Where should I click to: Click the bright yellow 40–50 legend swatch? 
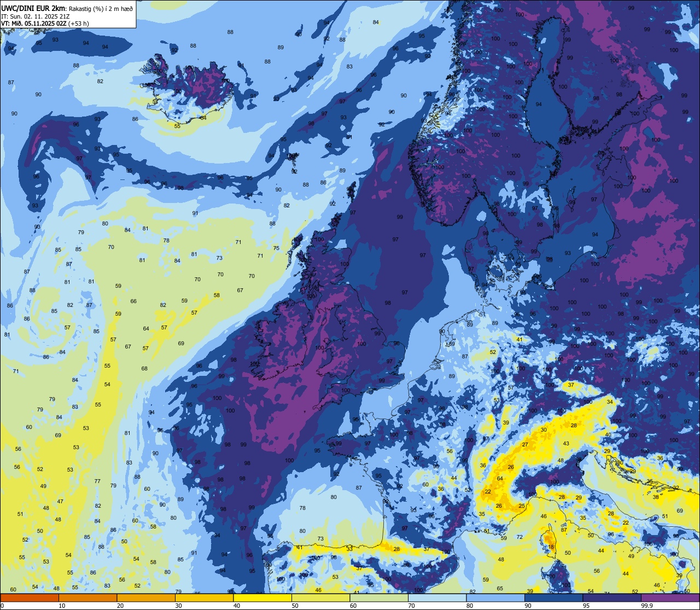262,598
